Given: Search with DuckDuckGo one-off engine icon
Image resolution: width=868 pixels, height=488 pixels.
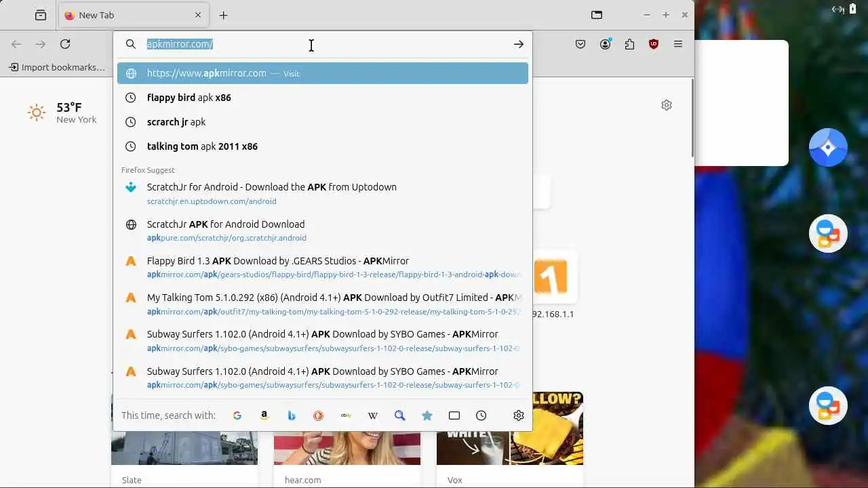Looking at the screenshot, I should tap(319, 415).
